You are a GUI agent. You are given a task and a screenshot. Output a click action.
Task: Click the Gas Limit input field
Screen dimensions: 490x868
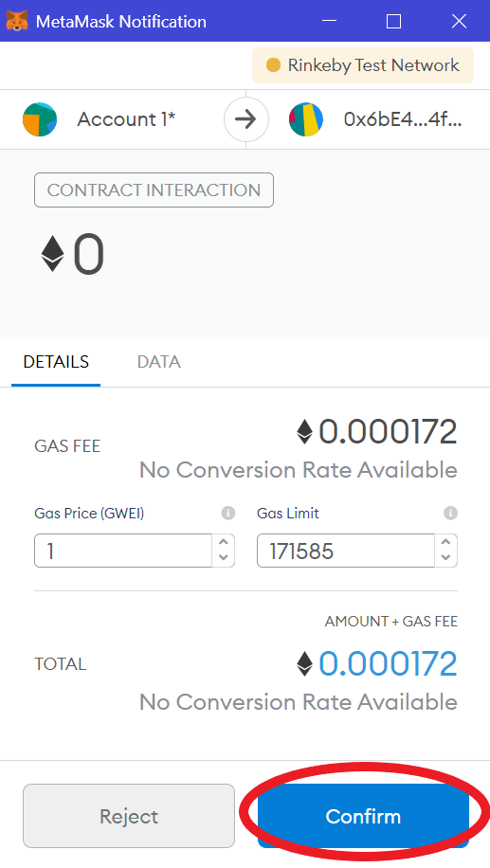(x=346, y=551)
